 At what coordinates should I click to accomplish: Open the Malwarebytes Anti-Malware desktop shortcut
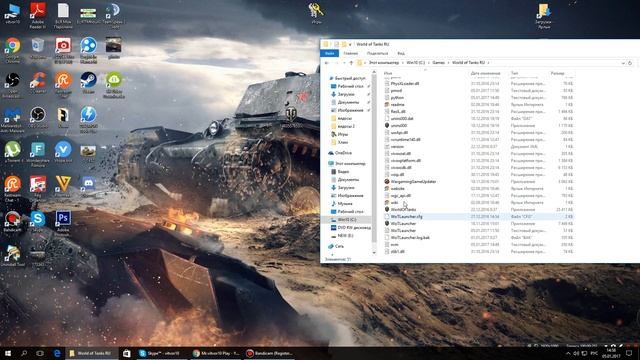(13, 120)
